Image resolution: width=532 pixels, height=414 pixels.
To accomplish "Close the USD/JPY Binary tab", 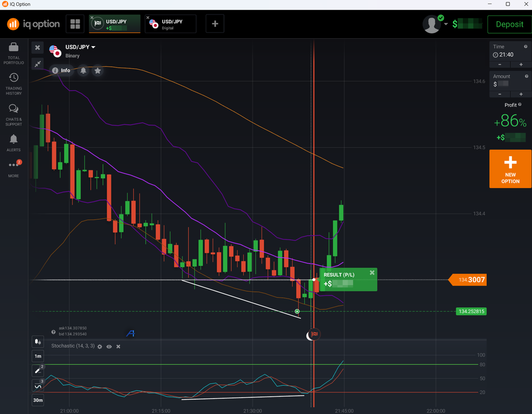I will click(x=92, y=18).
